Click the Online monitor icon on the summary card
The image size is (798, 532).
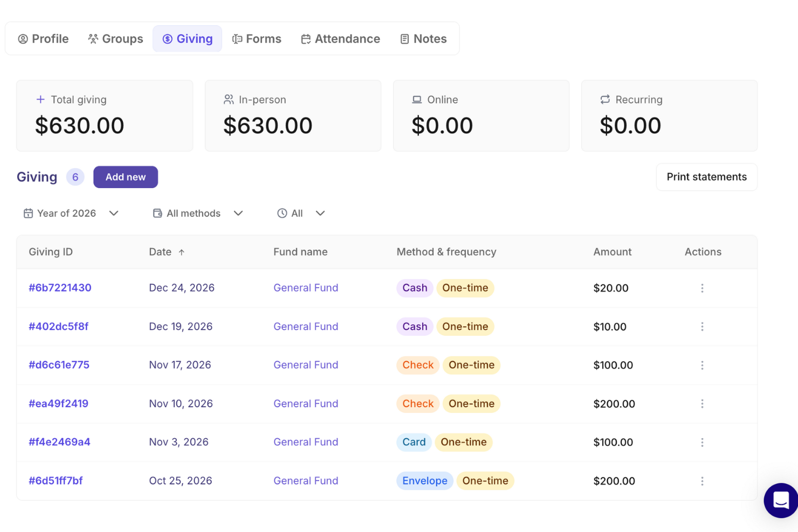[x=416, y=99]
